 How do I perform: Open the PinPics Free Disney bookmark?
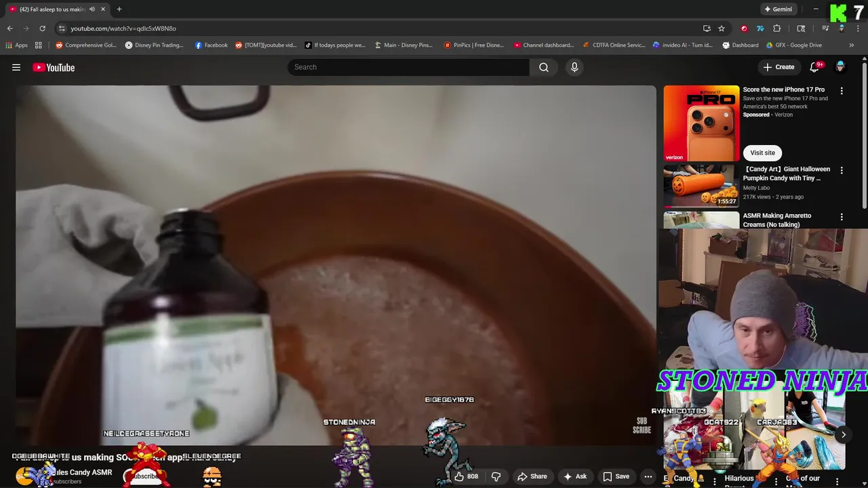tap(474, 45)
